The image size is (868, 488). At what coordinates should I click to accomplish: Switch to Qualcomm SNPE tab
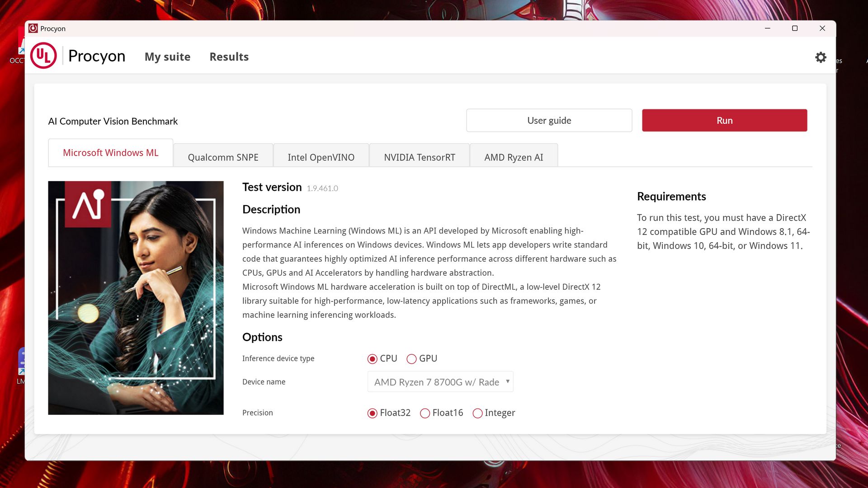pyautogui.click(x=223, y=157)
